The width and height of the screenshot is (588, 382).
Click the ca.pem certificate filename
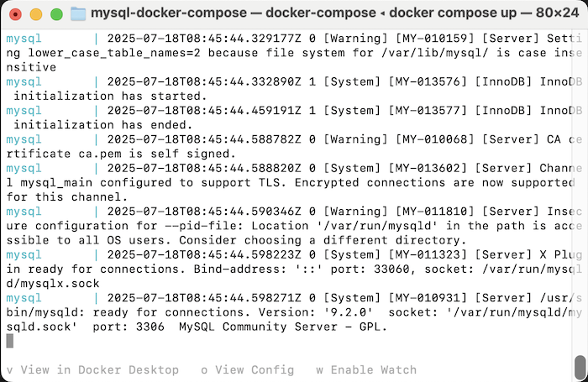click(x=100, y=154)
